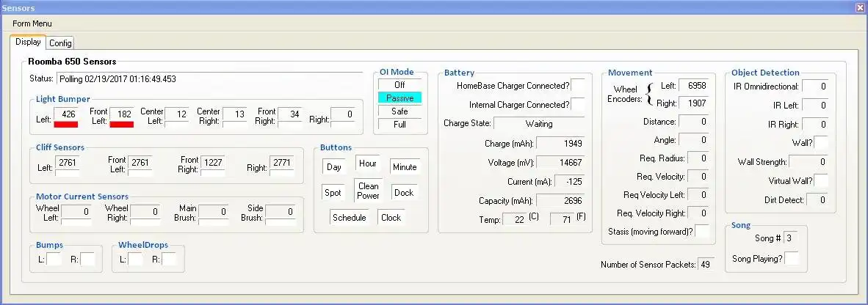
Task: Click the Wheel Right motor current field
Action: [x=145, y=212]
